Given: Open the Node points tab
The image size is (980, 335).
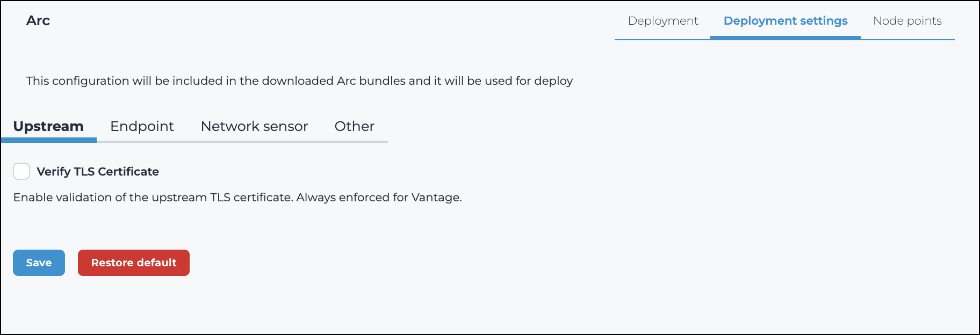Looking at the screenshot, I should [x=907, y=21].
